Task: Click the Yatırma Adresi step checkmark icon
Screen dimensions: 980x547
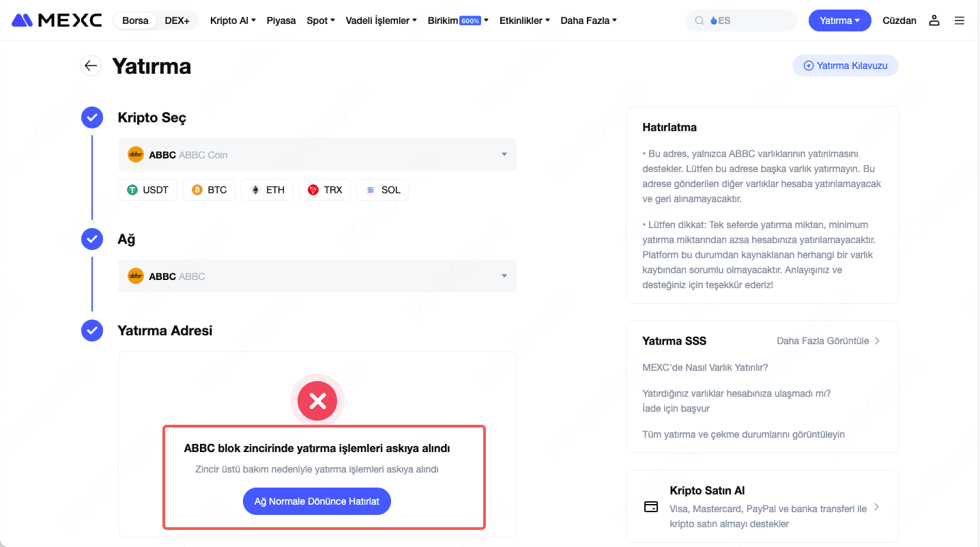Action: click(91, 331)
